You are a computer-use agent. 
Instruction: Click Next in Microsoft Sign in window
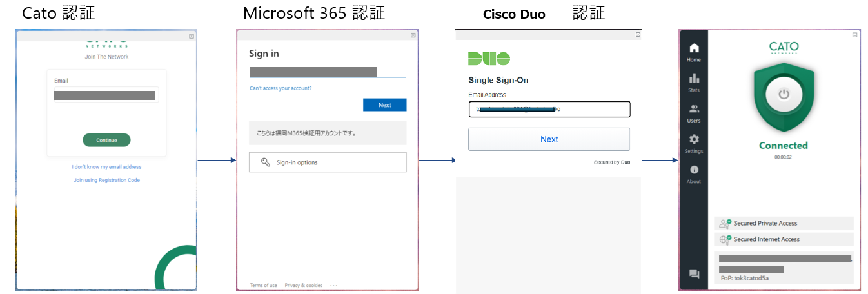384,105
